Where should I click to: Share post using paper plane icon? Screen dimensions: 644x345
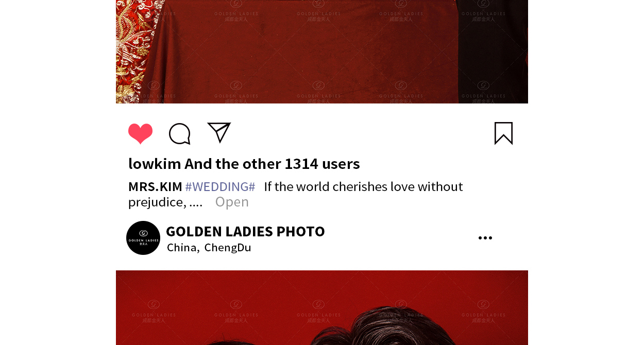219,132
